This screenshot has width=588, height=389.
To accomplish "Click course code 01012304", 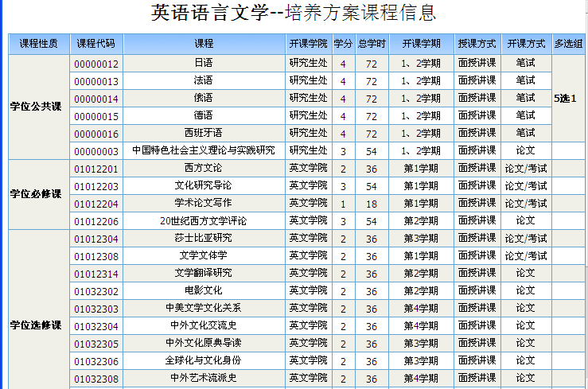I will coord(96,239).
